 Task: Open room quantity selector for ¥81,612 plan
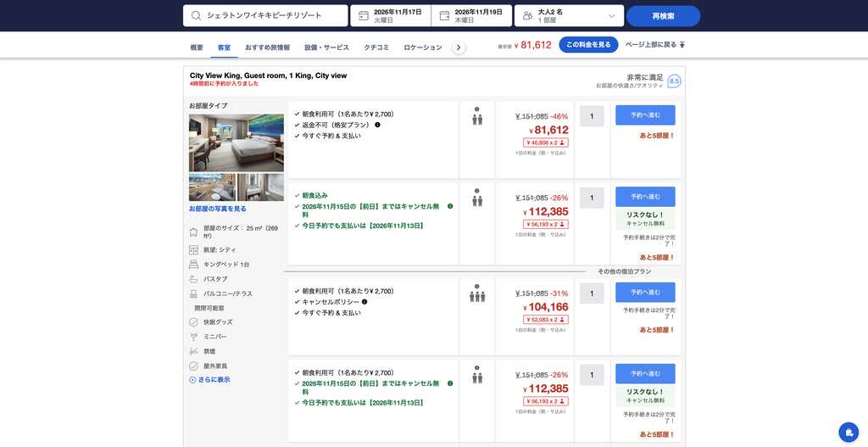point(592,116)
